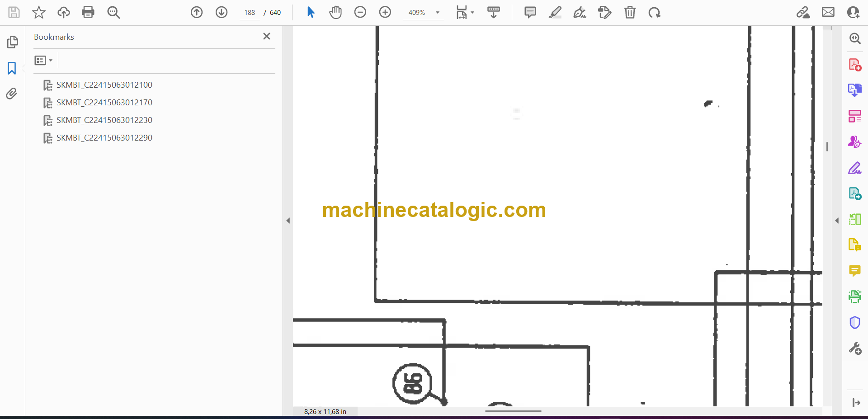Close the Bookmarks panel
868x419 pixels.
267,36
